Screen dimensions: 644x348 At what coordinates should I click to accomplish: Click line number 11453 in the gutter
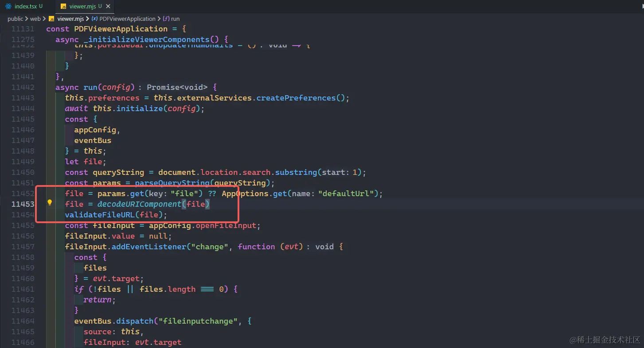(23, 204)
